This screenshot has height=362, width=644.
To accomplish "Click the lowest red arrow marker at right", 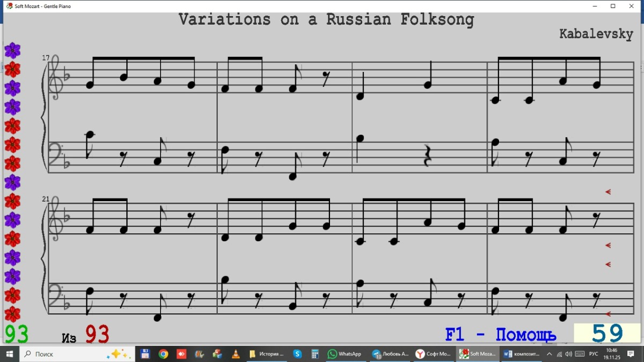I will pyautogui.click(x=608, y=314).
